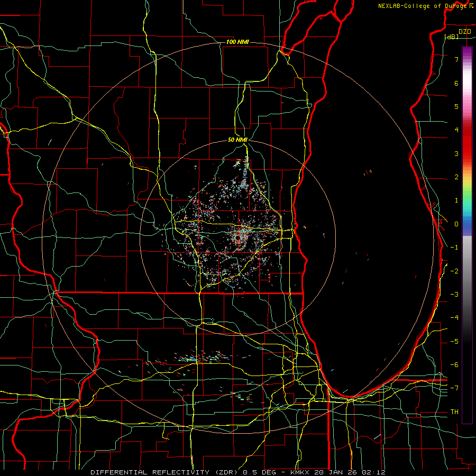Click the scale value 0
Viewport: 476px width, 476px height.
click(x=456, y=224)
